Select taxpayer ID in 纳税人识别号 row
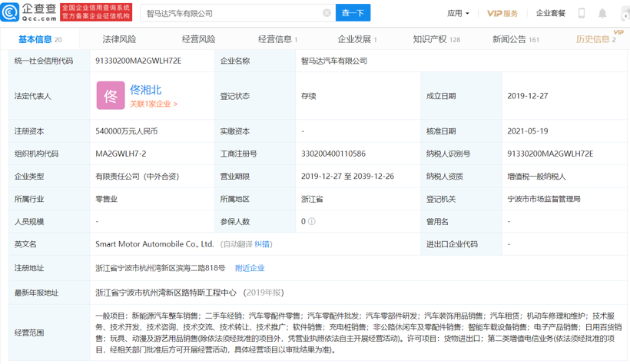630x364 pixels. click(x=550, y=154)
